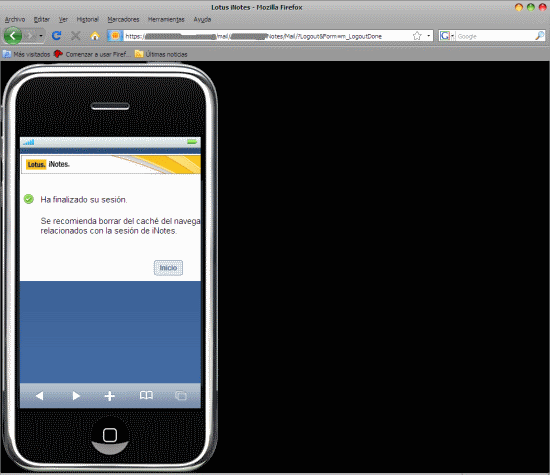Screen dimensions: 550x475
Task: Click the signal strength bars icon
Action: (29, 142)
